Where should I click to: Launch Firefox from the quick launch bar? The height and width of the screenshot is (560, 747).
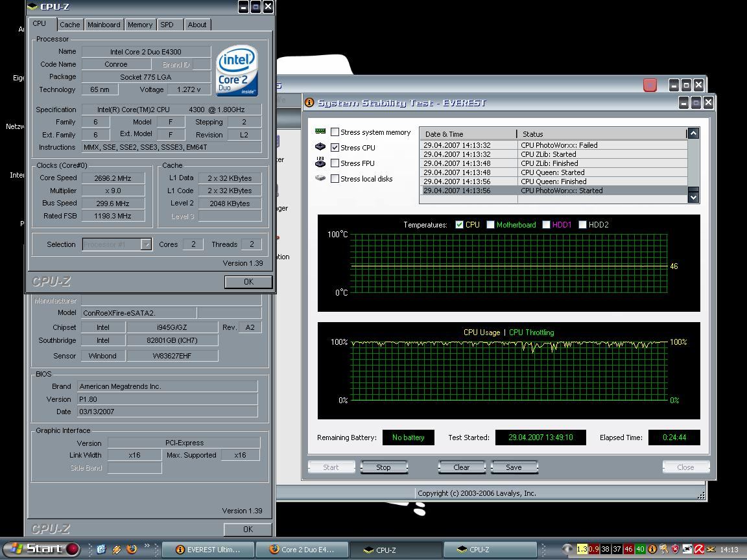132,549
